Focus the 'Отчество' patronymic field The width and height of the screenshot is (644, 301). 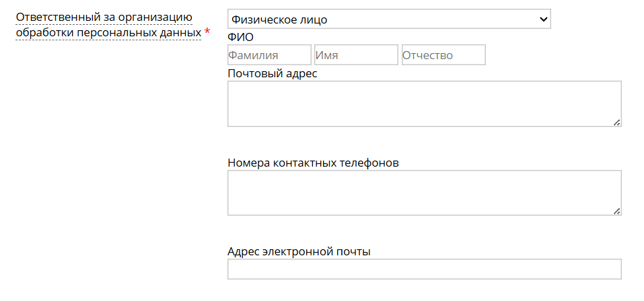pyautogui.click(x=443, y=55)
